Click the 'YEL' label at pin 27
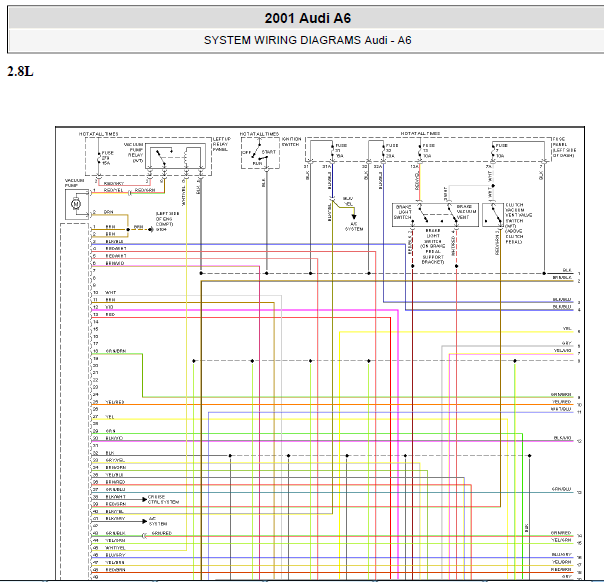Viewport: 604px width, 582px height. (x=110, y=417)
